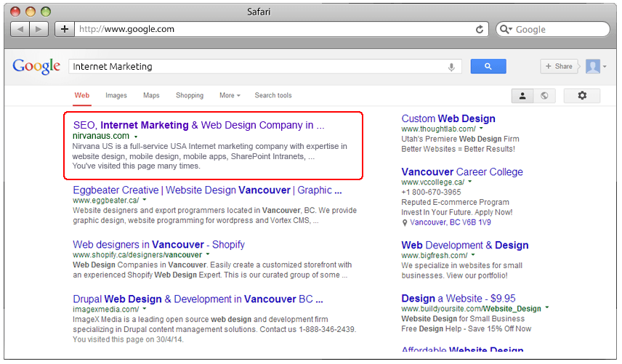Open the Maps tab
This screenshot has height=364, width=622.
click(x=151, y=95)
